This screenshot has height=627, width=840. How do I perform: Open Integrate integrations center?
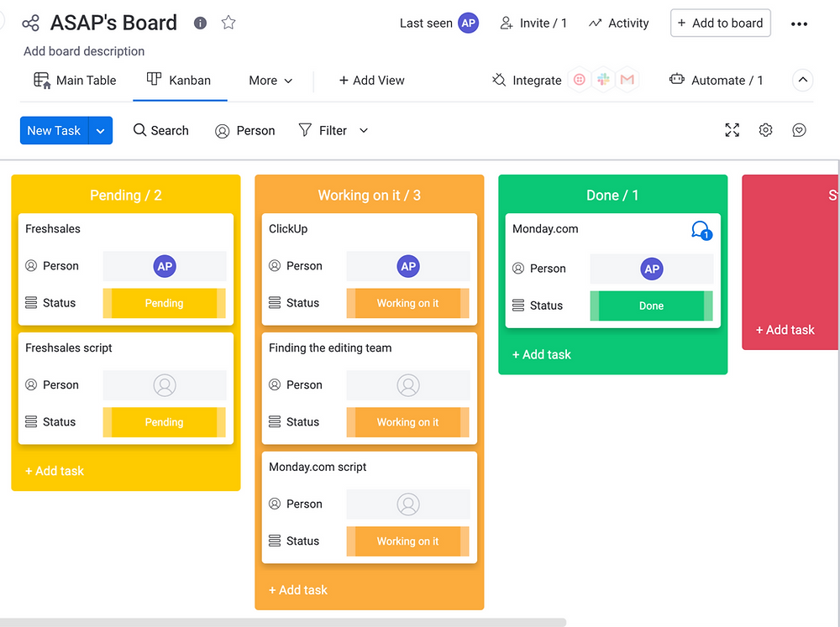click(527, 81)
